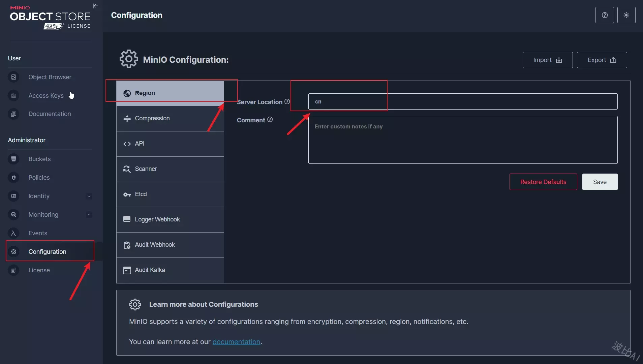This screenshot has width=643, height=364.
Task: Select the API configuration tab
Action: [x=170, y=144]
